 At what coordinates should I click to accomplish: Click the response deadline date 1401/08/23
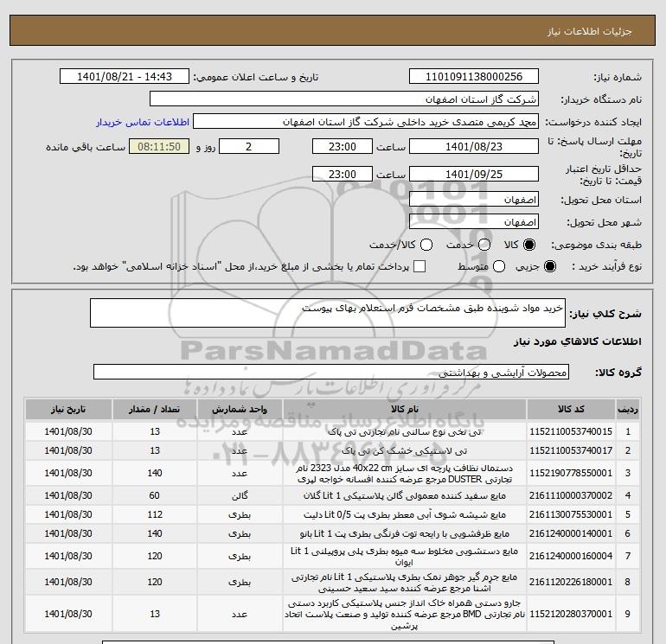[474, 146]
